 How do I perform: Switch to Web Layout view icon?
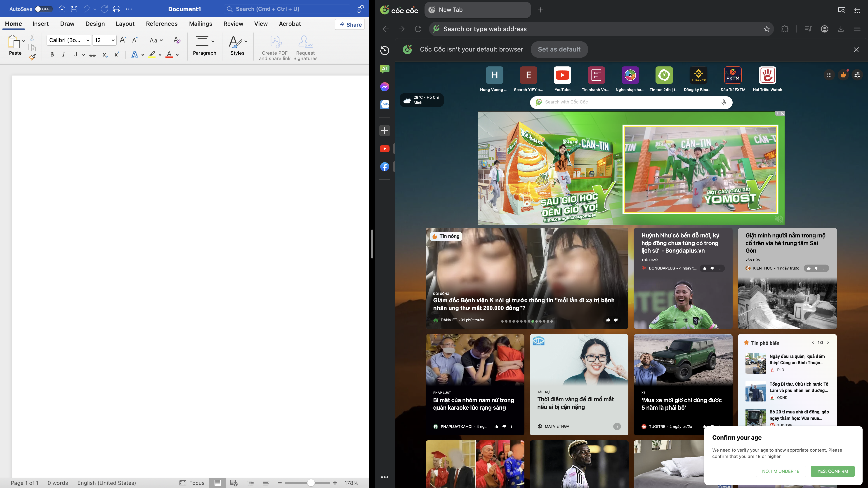coord(234,483)
